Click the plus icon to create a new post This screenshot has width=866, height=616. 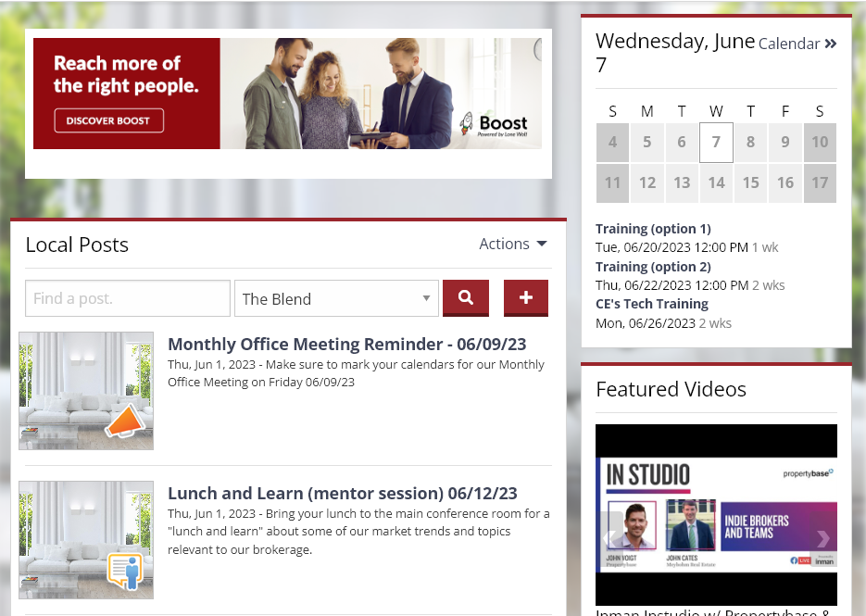525,297
